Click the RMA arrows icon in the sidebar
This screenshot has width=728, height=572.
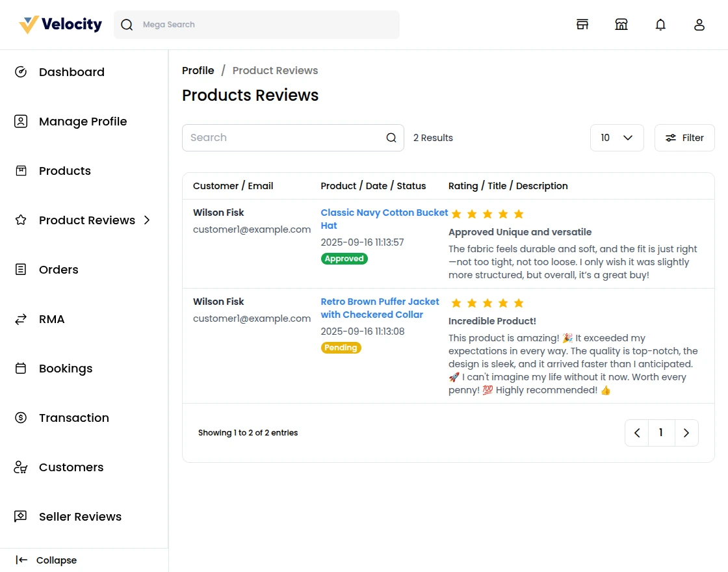coord(21,318)
